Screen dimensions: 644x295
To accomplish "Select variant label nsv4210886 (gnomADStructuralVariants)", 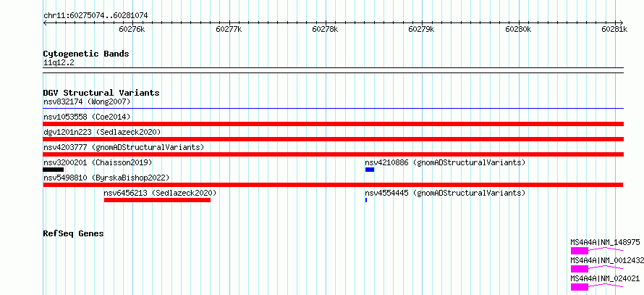I will click(445, 162).
